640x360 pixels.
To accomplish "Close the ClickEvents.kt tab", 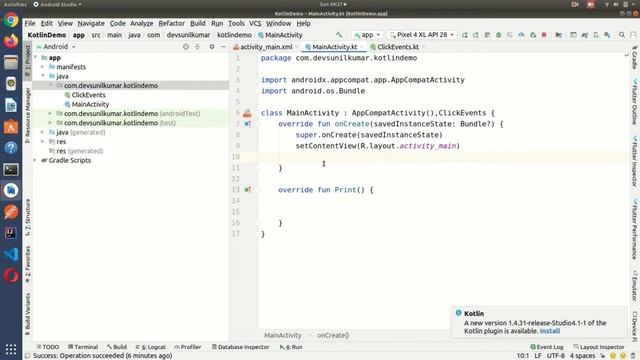I will [x=423, y=47].
